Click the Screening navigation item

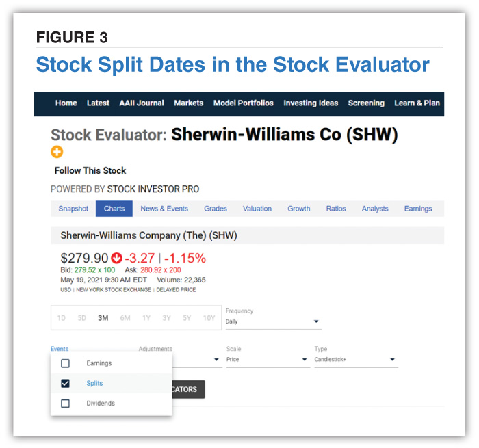pyautogui.click(x=366, y=103)
